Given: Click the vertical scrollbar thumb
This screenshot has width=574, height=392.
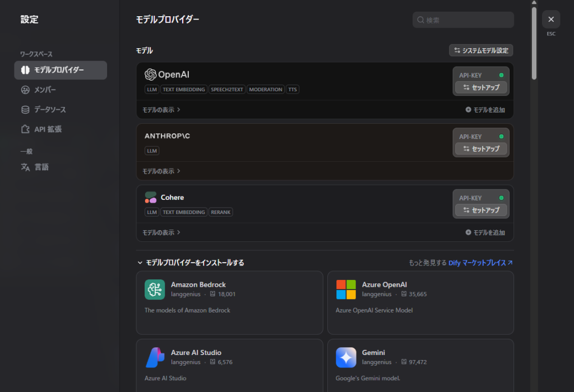Looking at the screenshot, I should point(534,43).
